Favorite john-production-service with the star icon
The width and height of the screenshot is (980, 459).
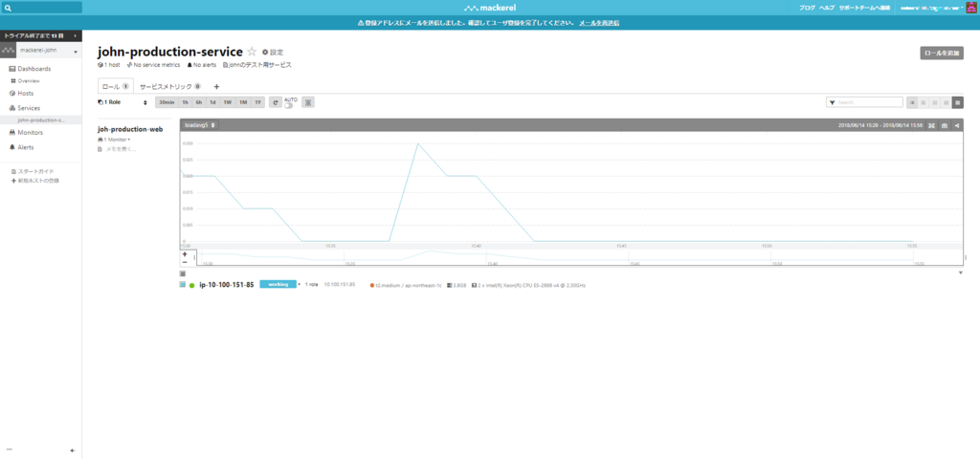click(252, 52)
